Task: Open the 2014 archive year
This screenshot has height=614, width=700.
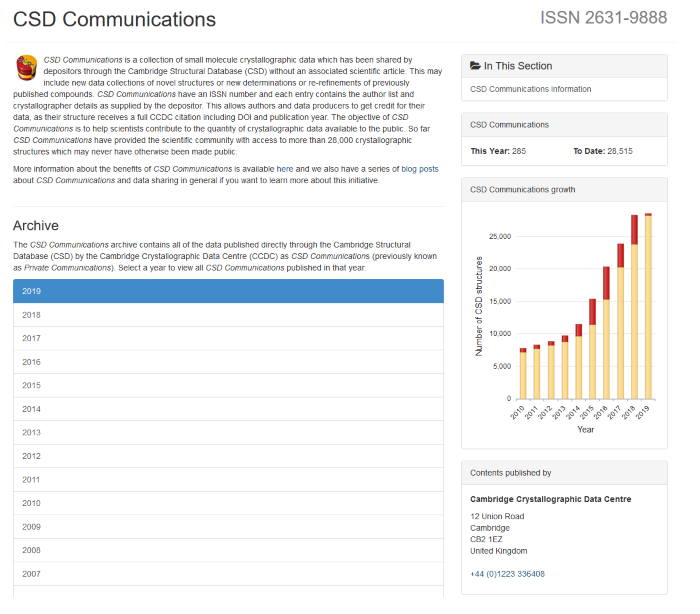Action: 228,409
